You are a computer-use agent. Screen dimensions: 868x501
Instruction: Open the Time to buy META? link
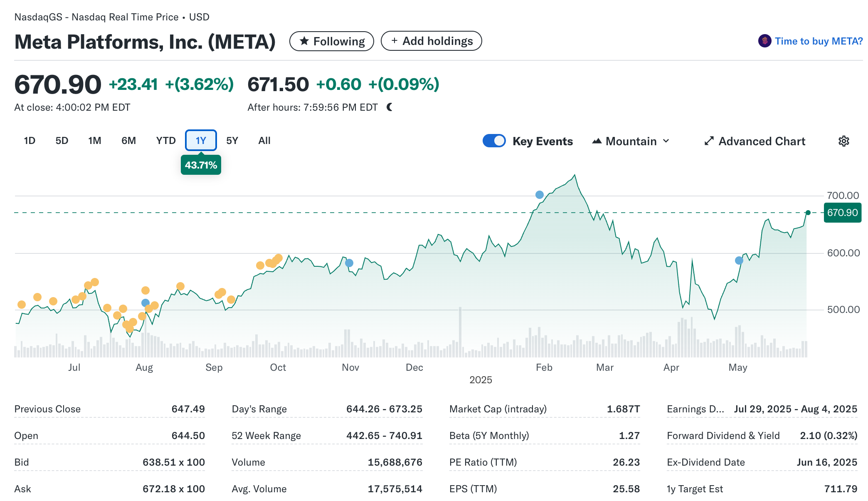(818, 41)
